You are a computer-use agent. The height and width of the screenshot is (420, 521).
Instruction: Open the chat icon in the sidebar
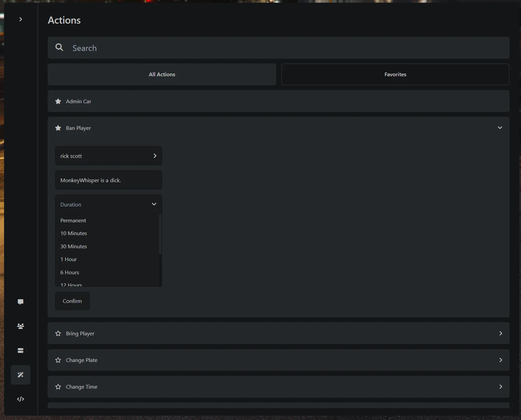coord(21,302)
